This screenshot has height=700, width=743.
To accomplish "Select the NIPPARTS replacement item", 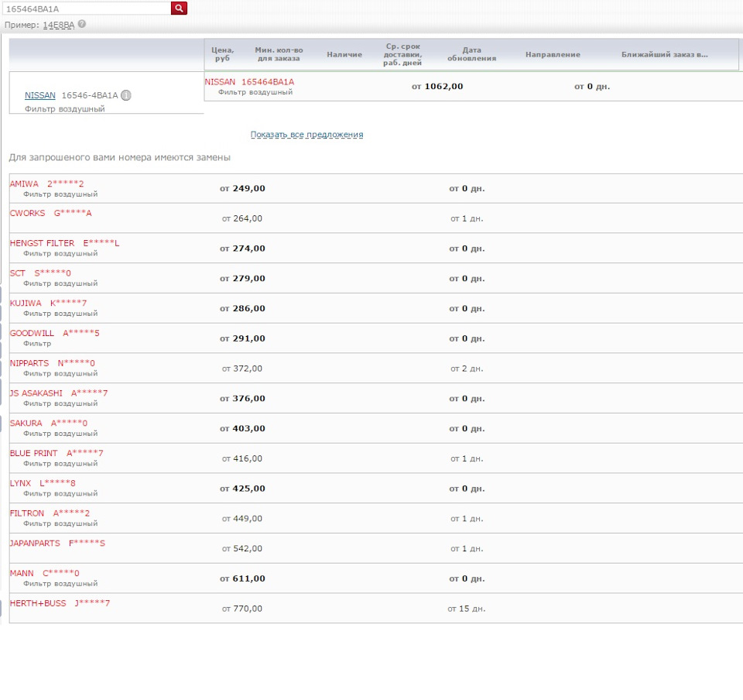I will click(376, 369).
